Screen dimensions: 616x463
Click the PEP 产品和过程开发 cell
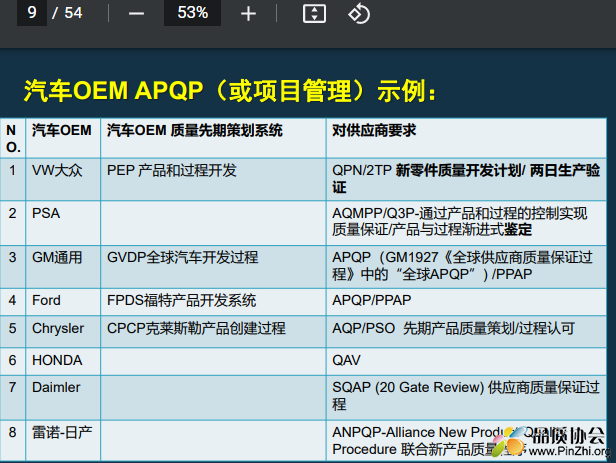pyautogui.click(x=213, y=179)
